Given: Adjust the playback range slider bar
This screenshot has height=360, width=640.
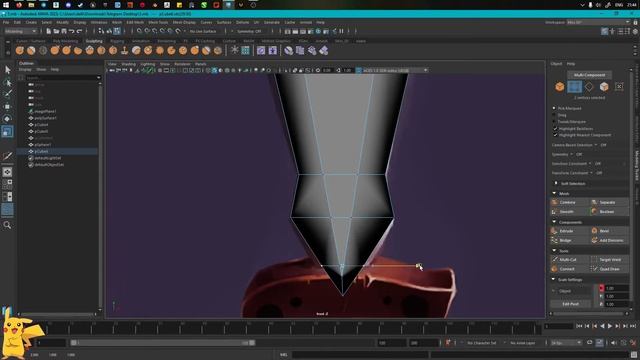Looking at the screenshot, I should (x=163, y=343).
